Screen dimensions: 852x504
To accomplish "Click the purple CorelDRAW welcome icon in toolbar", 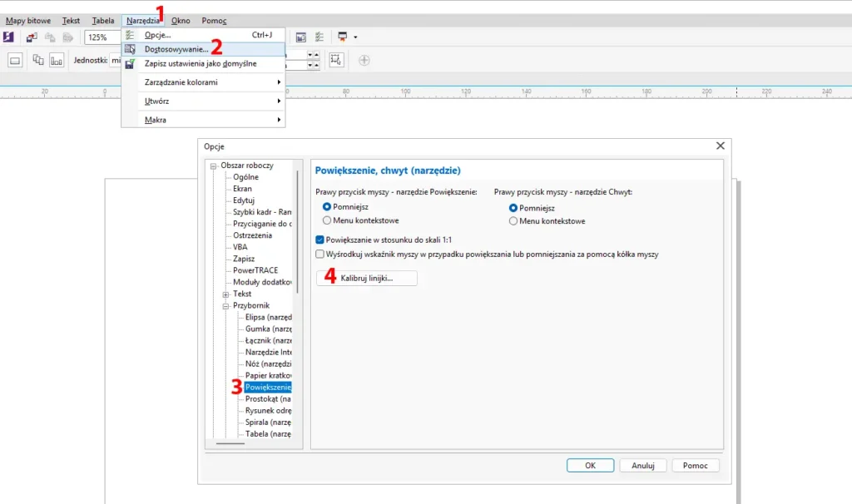I will click(x=8, y=37).
